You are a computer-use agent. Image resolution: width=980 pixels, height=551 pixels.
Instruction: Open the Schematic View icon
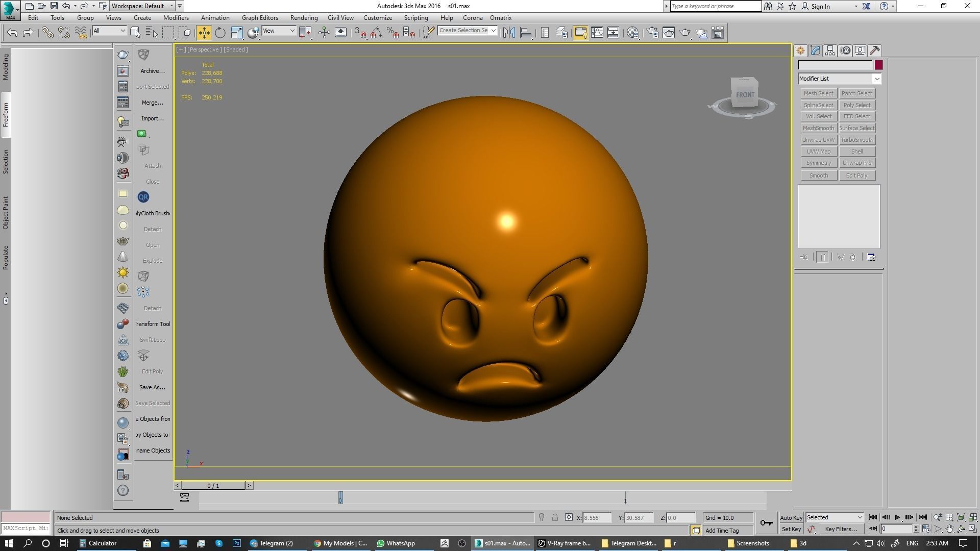pos(614,33)
